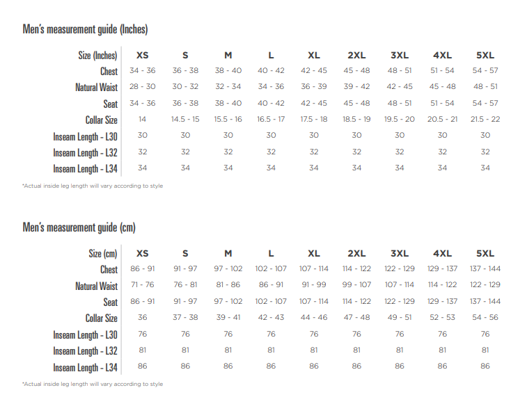Click the M column header in inches table
Viewport: 527px width, 420px height.
click(x=228, y=55)
